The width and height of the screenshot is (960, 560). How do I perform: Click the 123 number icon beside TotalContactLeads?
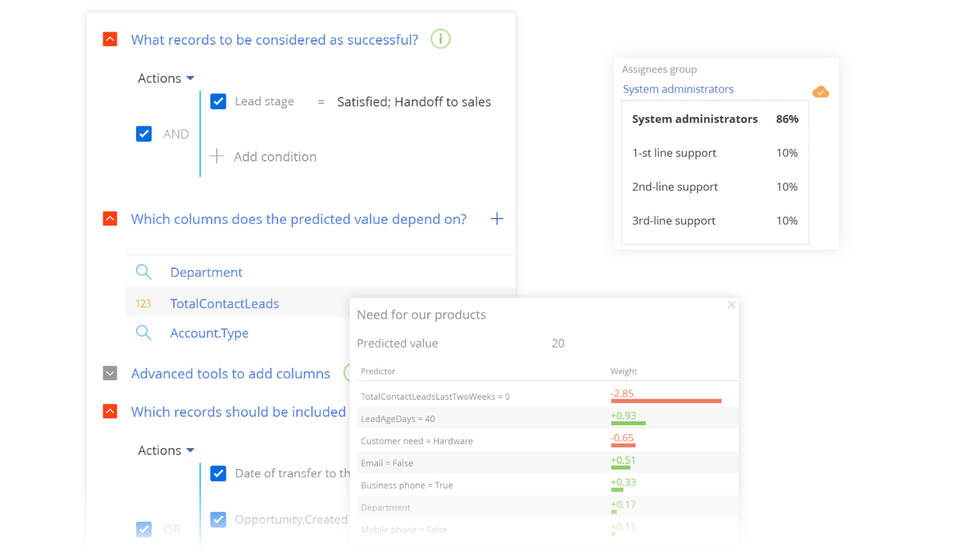pyautogui.click(x=143, y=304)
